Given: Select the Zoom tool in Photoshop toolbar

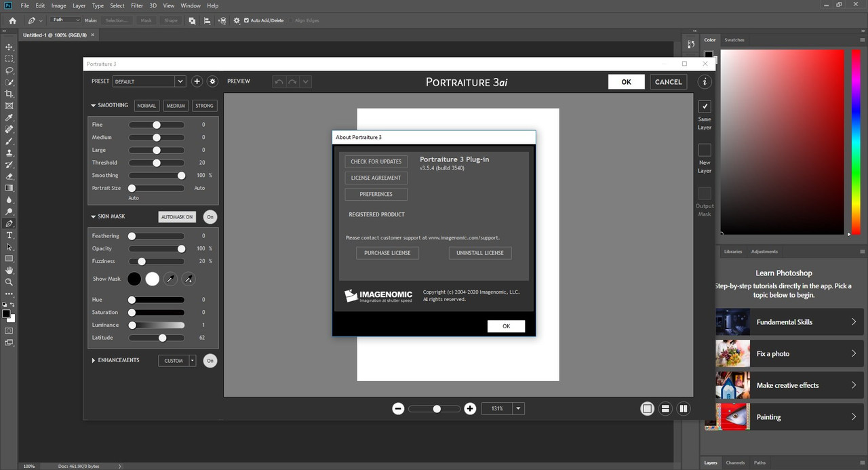Looking at the screenshot, I should (x=9, y=282).
